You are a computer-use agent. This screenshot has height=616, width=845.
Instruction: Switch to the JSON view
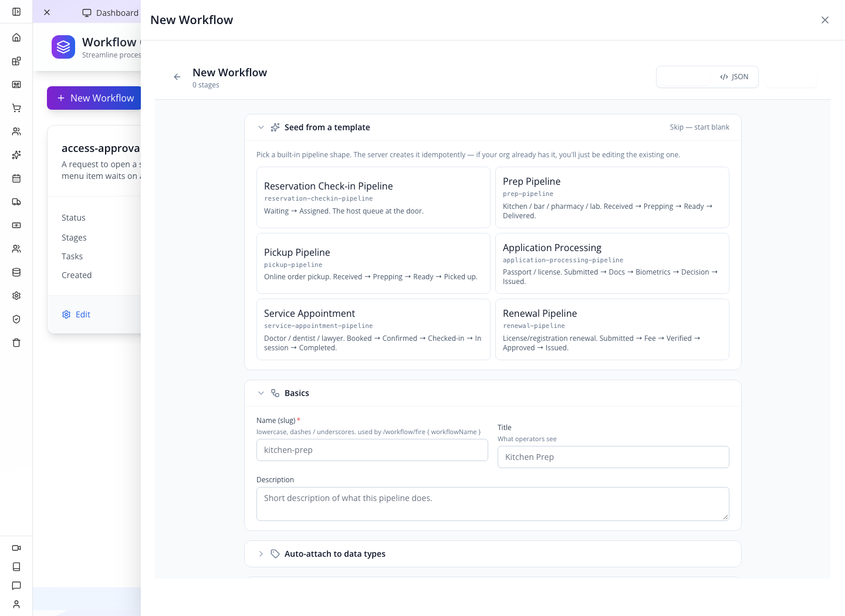(x=734, y=77)
